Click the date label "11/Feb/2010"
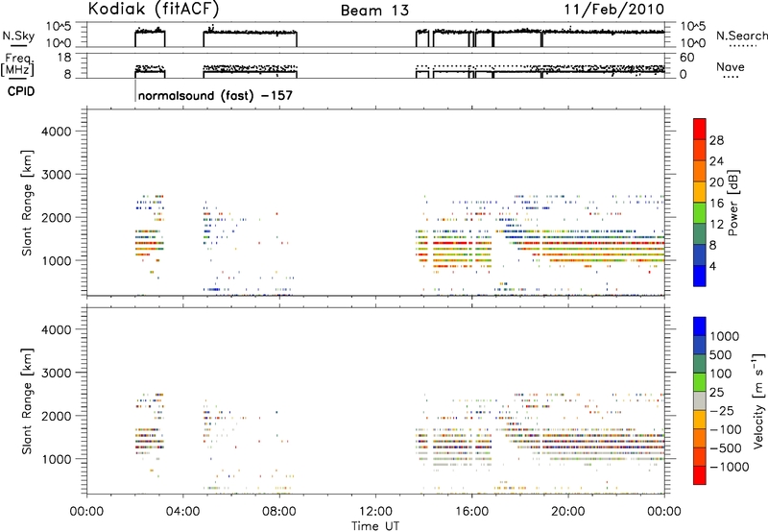The width and height of the screenshot is (768, 532). [x=613, y=10]
